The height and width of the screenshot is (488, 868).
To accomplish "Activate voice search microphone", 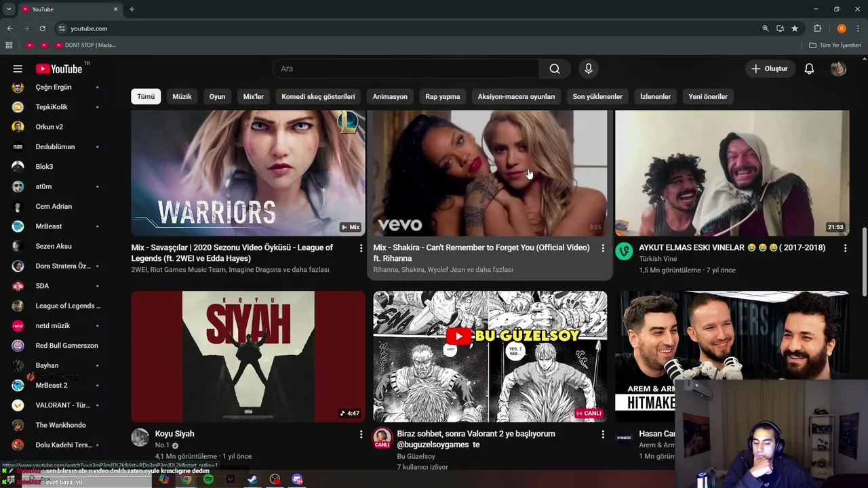I will point(589,68).
